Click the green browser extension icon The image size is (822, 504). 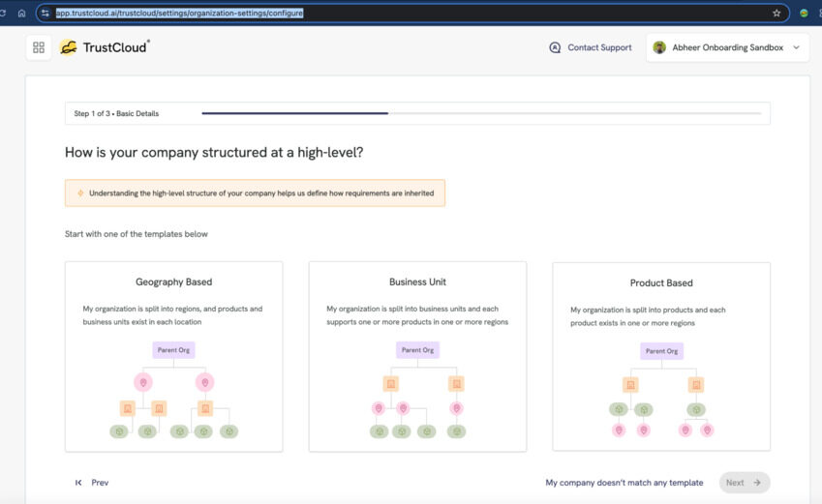pyautogui.click(x=804, y=14)
